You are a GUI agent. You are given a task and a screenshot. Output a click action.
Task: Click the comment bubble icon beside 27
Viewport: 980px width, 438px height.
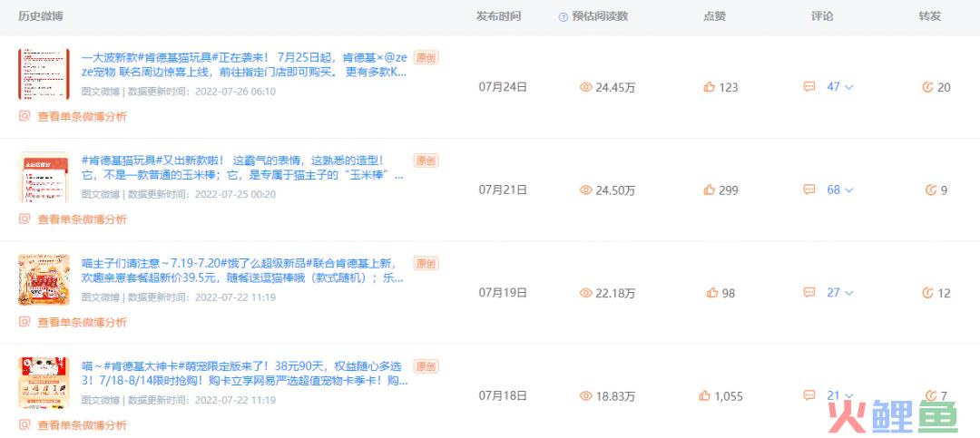click(809, 292)
